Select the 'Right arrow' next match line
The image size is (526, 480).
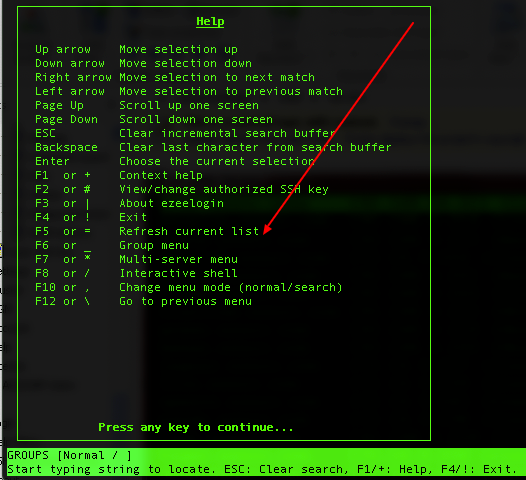tap(175, 77)
